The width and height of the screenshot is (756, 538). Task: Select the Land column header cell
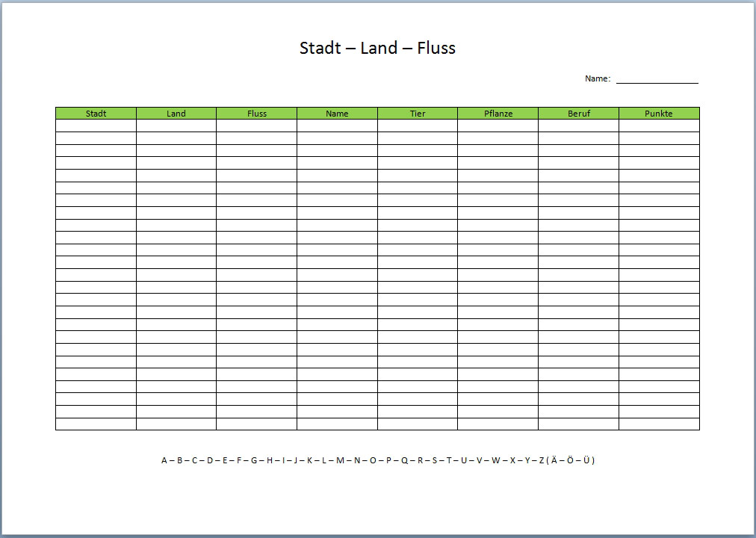click(176, 114)
